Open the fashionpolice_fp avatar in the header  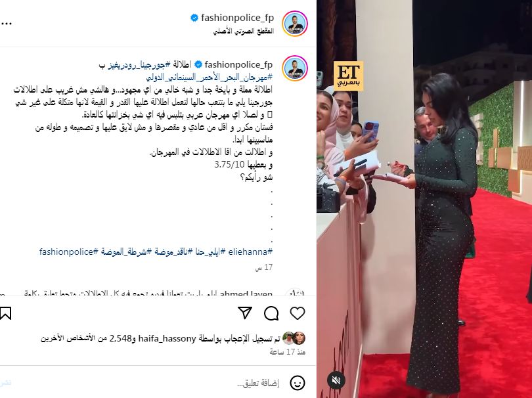[295, 24]
